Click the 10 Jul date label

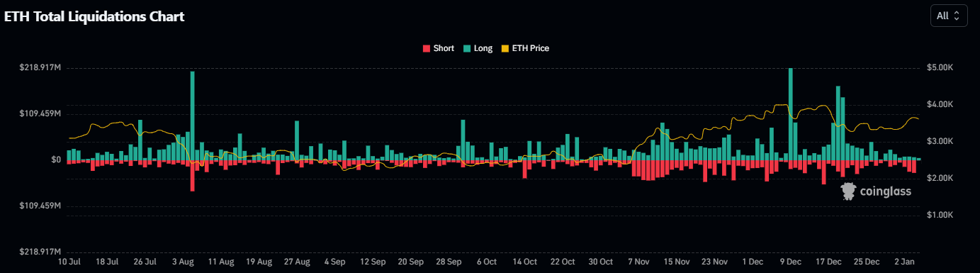69,262
